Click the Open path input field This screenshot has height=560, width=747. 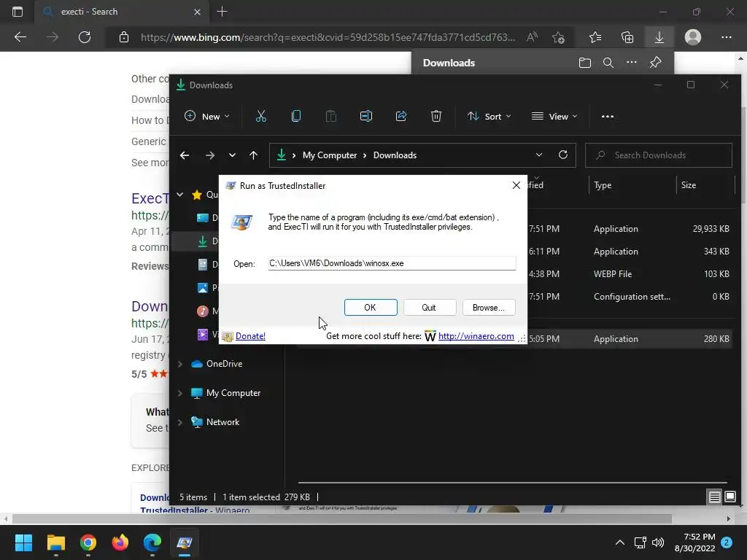(392, 263)
